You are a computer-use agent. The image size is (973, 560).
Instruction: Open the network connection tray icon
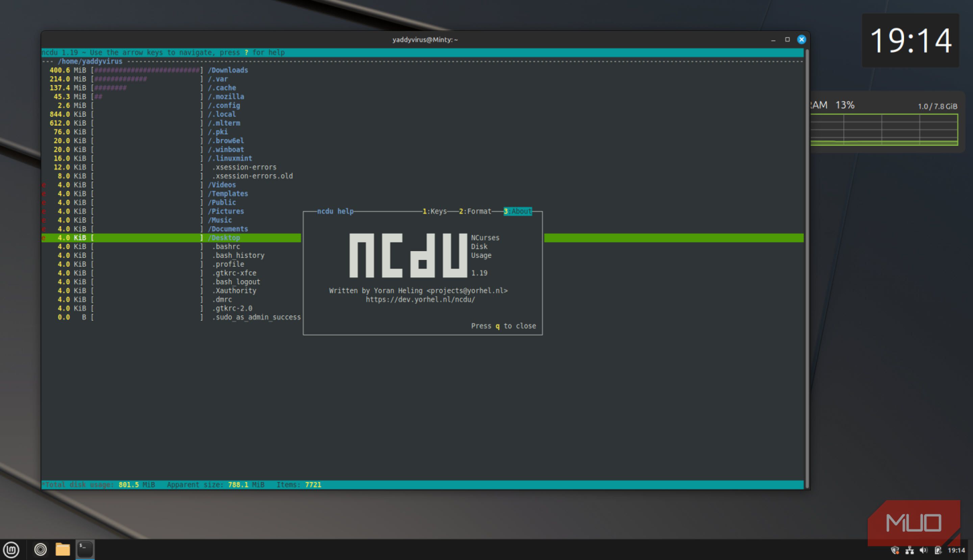point(909,551)
